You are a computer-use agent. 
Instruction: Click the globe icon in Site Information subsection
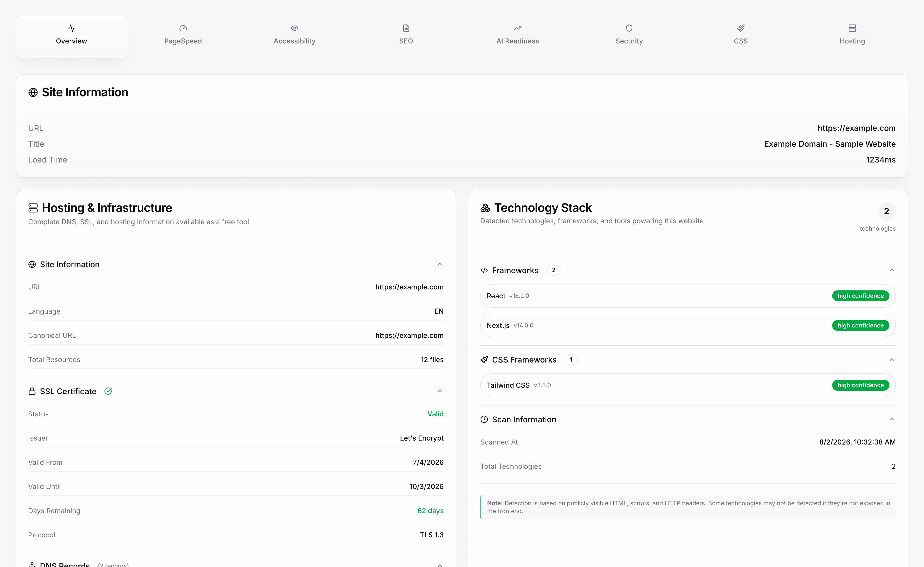pos(32,264)
